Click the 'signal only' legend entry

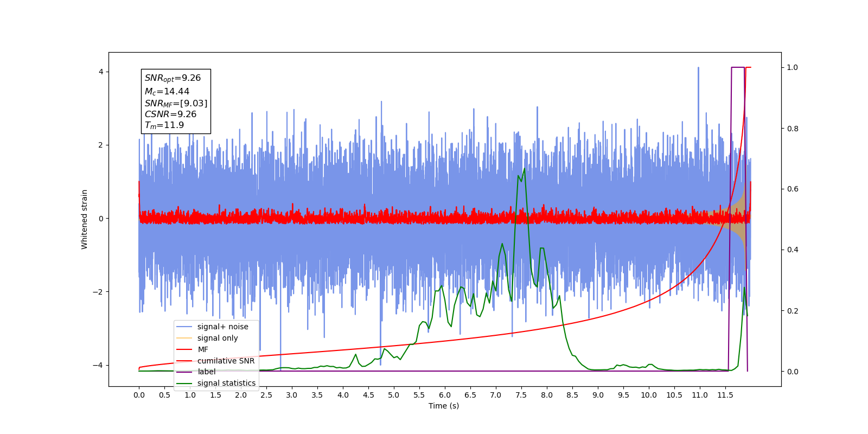click(218, 338)
